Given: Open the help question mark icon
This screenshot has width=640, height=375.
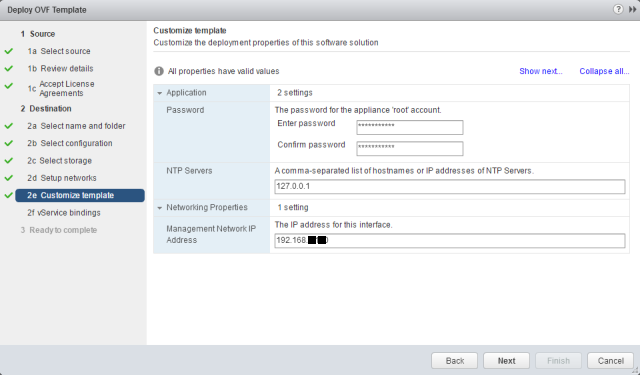Looking at the screenshot, I should click(x=618, y=9).
